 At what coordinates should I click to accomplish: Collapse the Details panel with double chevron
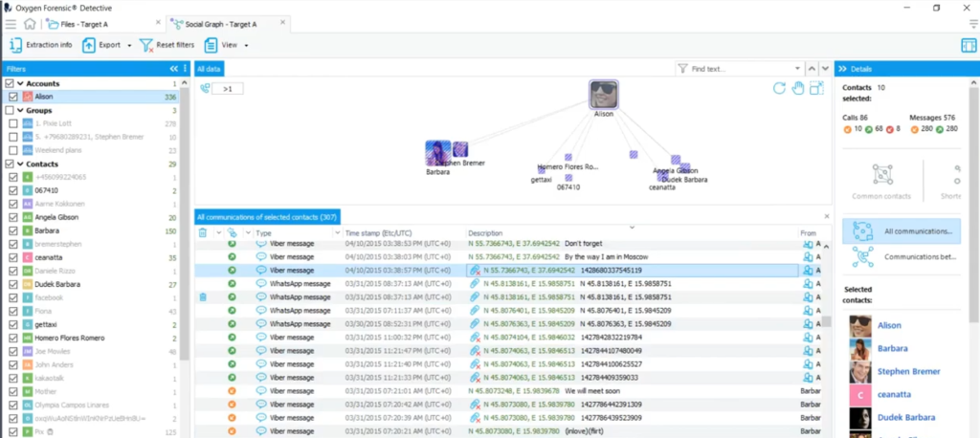pyautogui.click(x=842, y=69)
